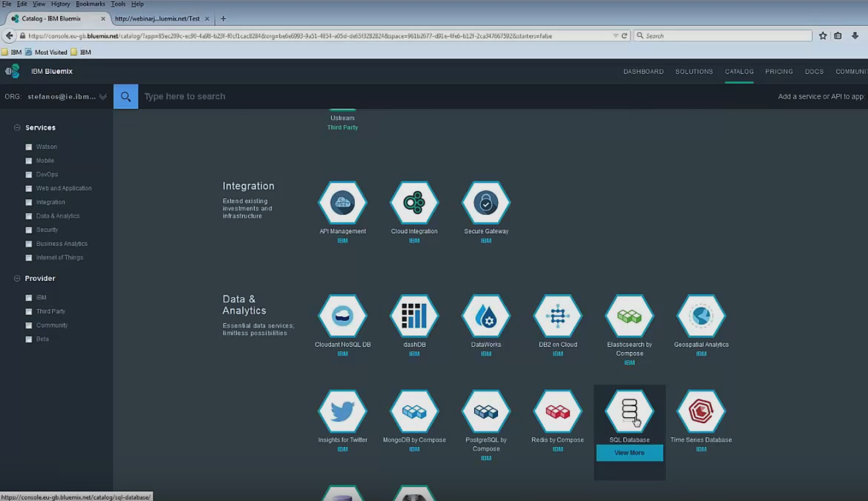Click the IBM Bluemix logo icon

13,71
